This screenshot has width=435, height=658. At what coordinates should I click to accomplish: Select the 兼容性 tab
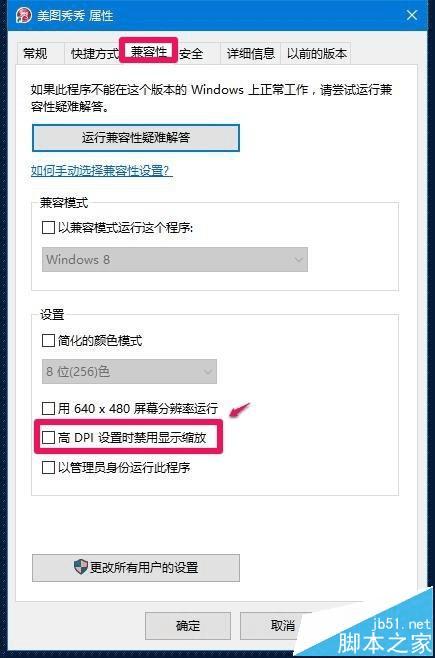[149, 51]
